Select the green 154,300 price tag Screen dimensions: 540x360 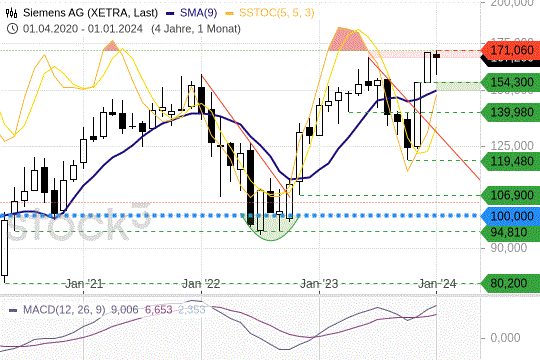tap(511, 83)
